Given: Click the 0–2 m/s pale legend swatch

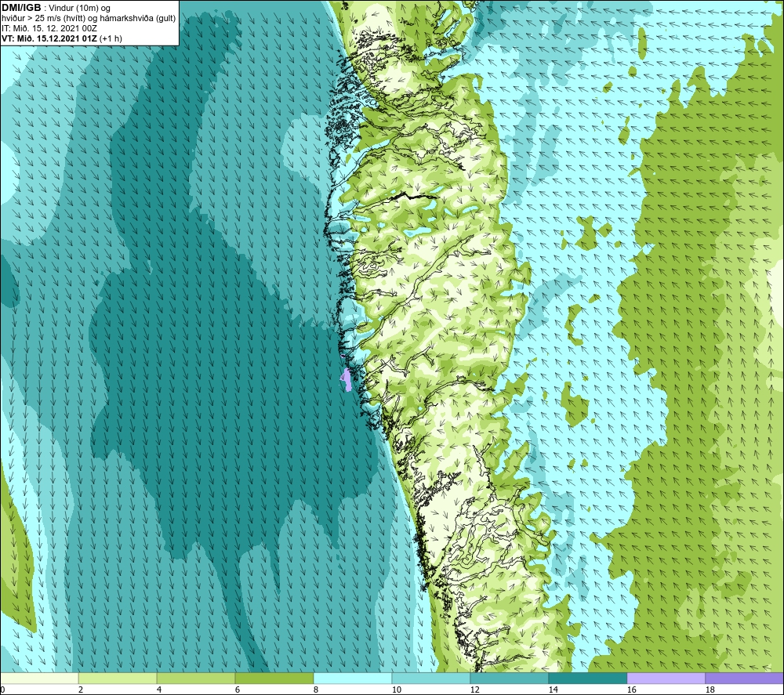Looking at the screenshot, I should [39, 678].
